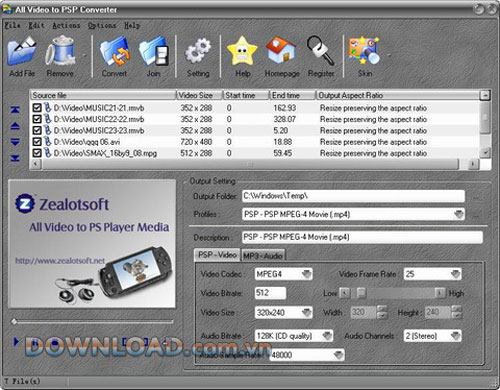Click the End time column header
500x390 pixels.
293,95
